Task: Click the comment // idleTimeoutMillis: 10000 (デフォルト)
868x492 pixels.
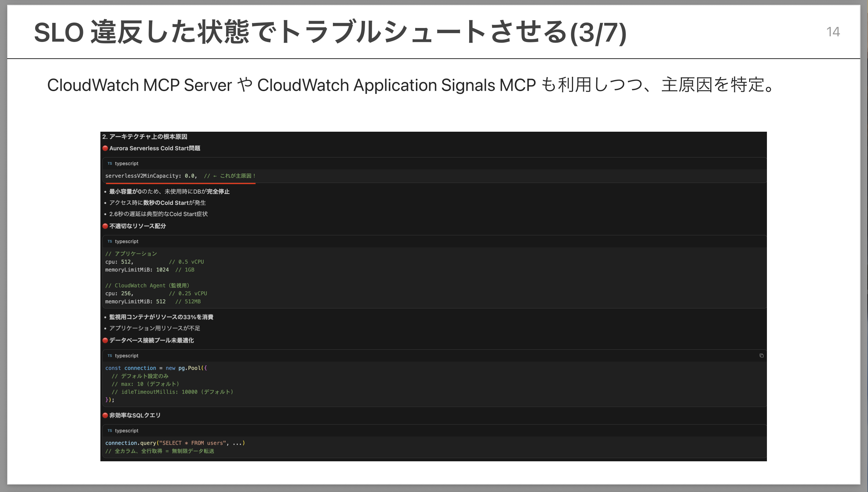Action: (172, 392)
